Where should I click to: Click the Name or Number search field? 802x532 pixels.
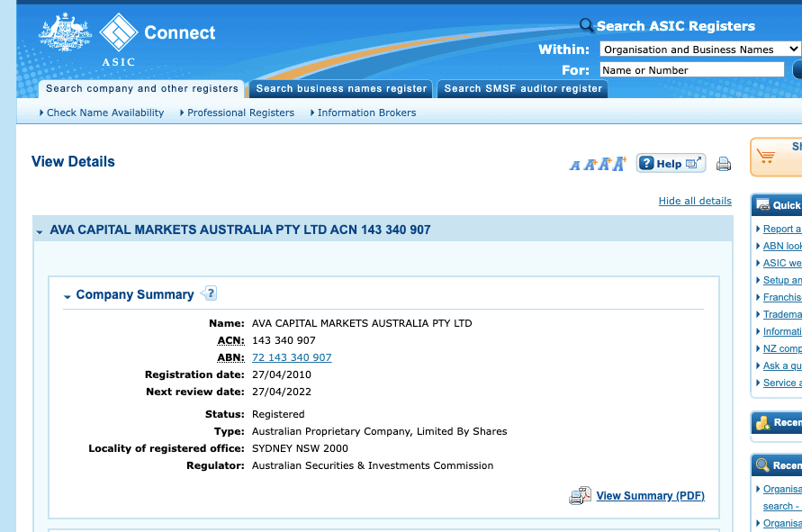click(x=692, y=69)
